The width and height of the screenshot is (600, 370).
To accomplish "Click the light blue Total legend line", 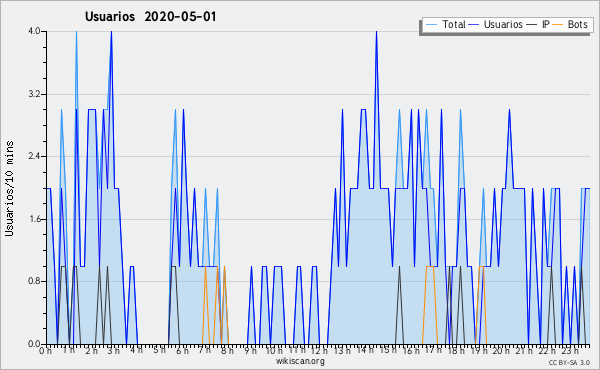I will (431, 25).
